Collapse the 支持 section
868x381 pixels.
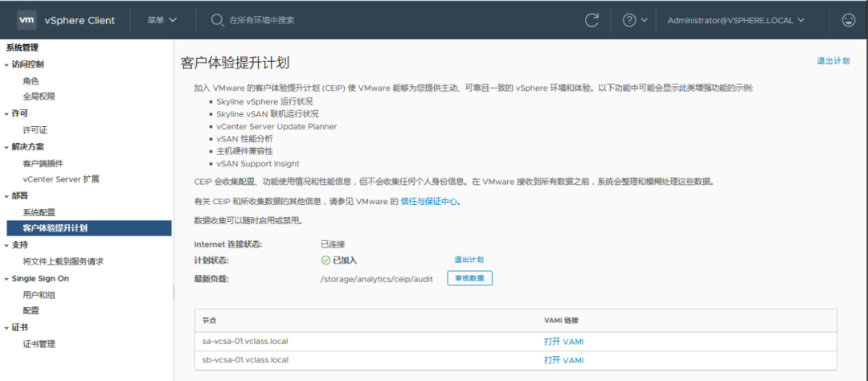click(x=6, y=245)
